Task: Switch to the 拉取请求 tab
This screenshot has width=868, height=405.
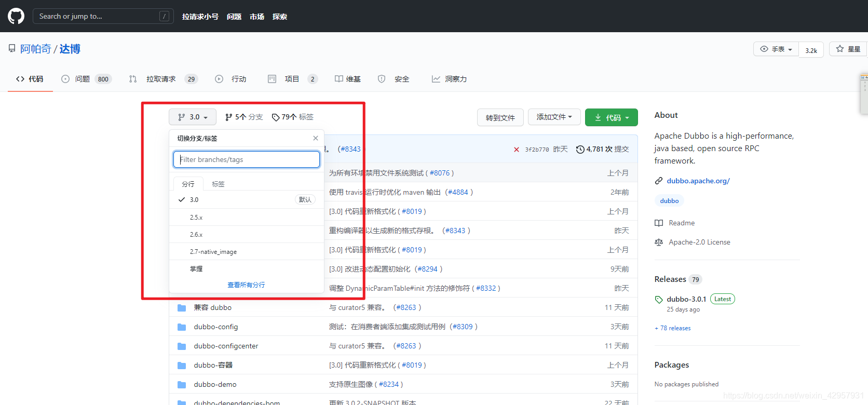Action: pyautogui.click(x=164, y=79)
